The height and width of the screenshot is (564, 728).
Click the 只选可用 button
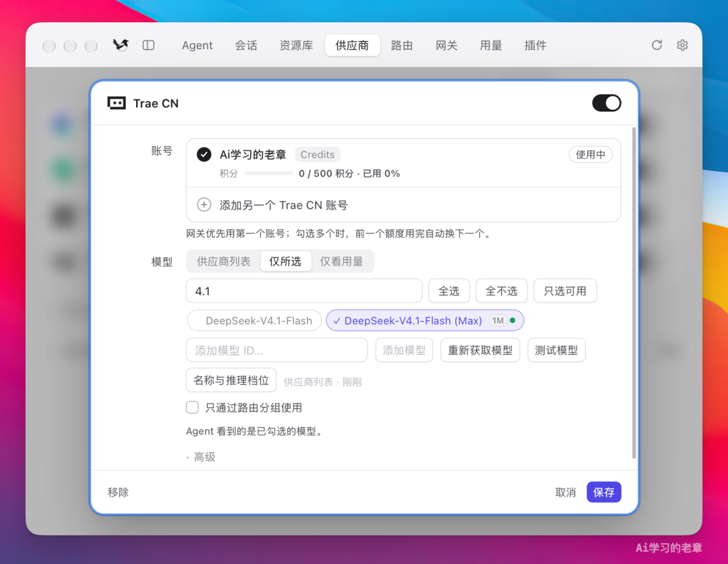click(565, 291)
